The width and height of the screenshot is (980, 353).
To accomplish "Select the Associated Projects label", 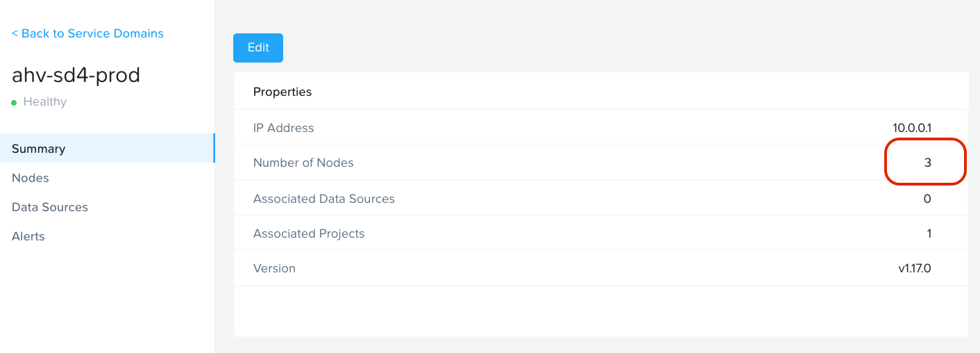I will [x=309, y=233].
